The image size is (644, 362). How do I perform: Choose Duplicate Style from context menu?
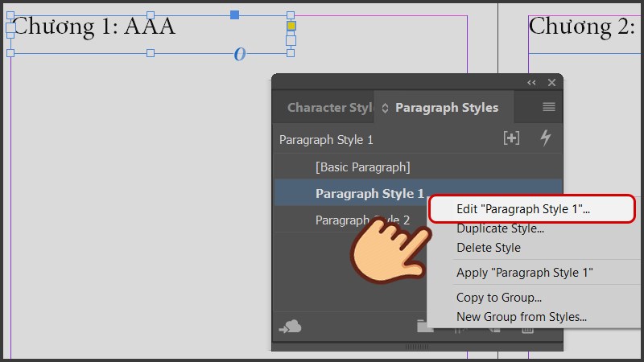click(x=500, y=228)
